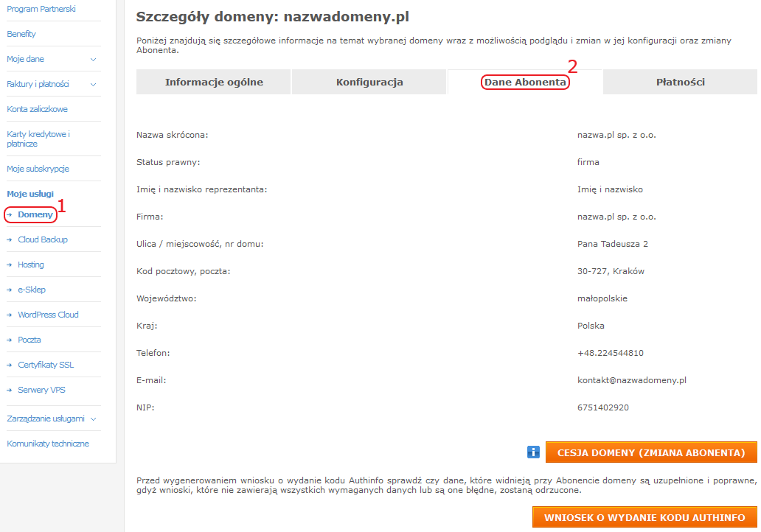Viewport: 761px width, 532px height.
Task: Open Certyfikaty SSL link
Action: [46, 365]
